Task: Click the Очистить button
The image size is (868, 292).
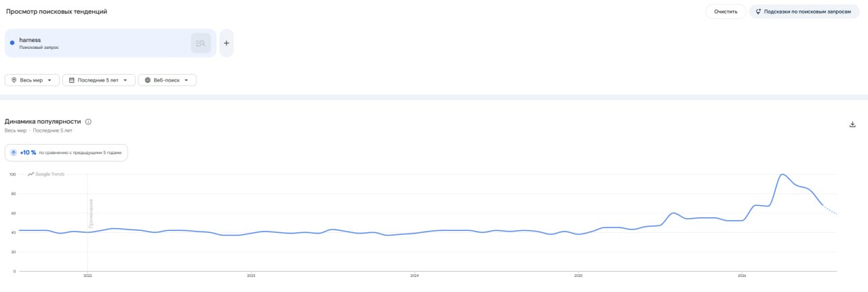Action: 726,12
